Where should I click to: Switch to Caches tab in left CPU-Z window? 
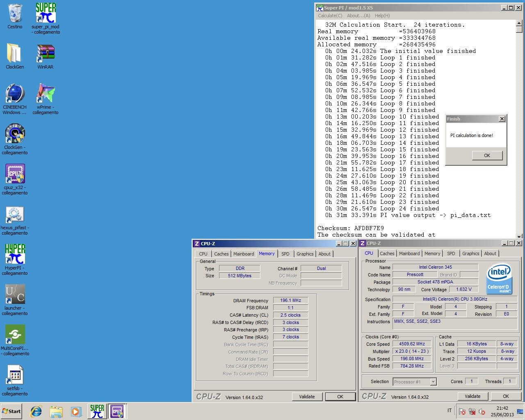pos(221,254)
